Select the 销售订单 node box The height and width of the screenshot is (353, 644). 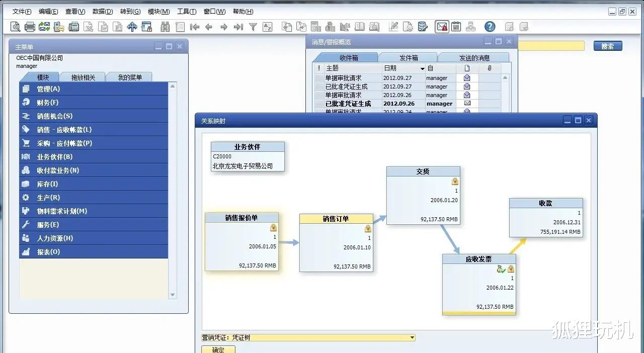pos(336,243)
